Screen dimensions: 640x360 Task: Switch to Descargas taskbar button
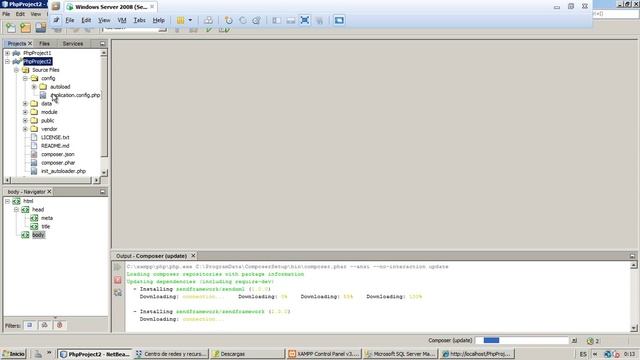(247, 354)
